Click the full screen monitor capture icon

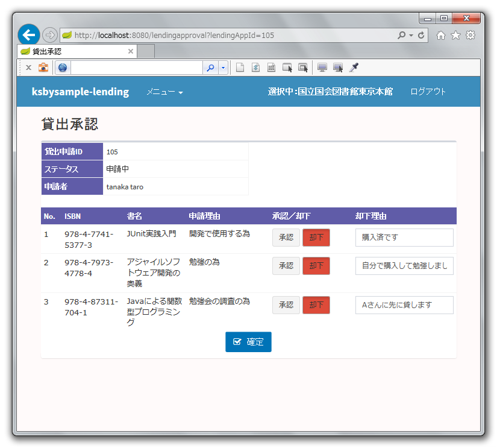point(322,68)
